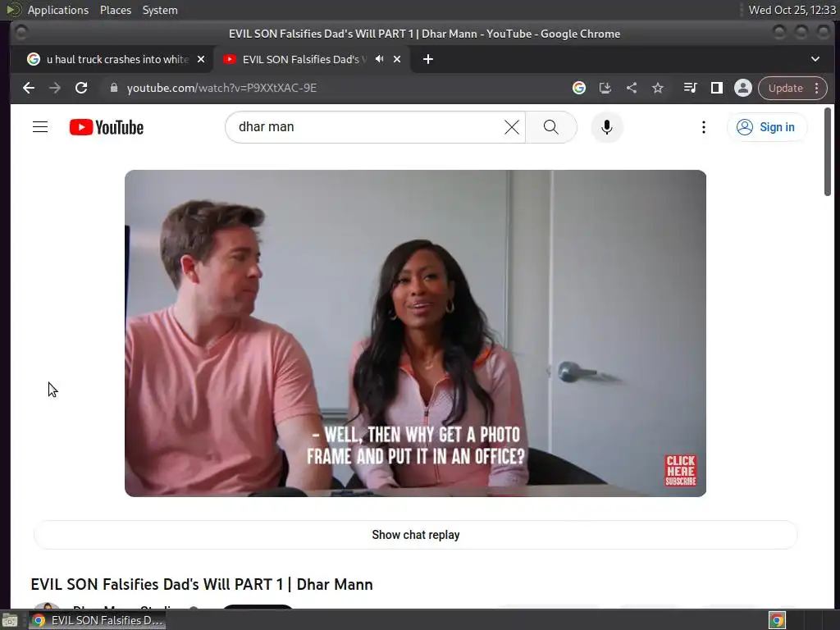840x630 pixels.
Task: Search with your voice microphone
Action: click(x=606, y=127)
